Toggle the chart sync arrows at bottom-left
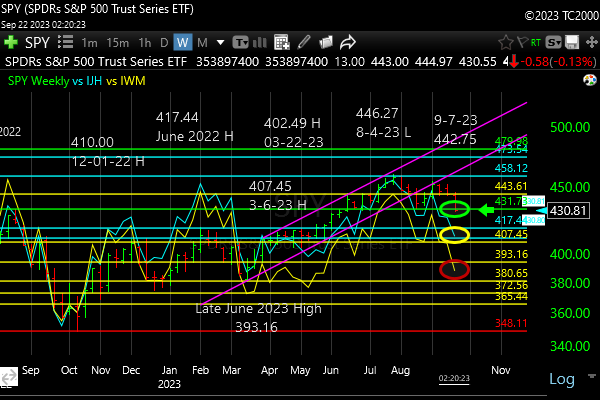600x400 pixels. coord(9,379)
